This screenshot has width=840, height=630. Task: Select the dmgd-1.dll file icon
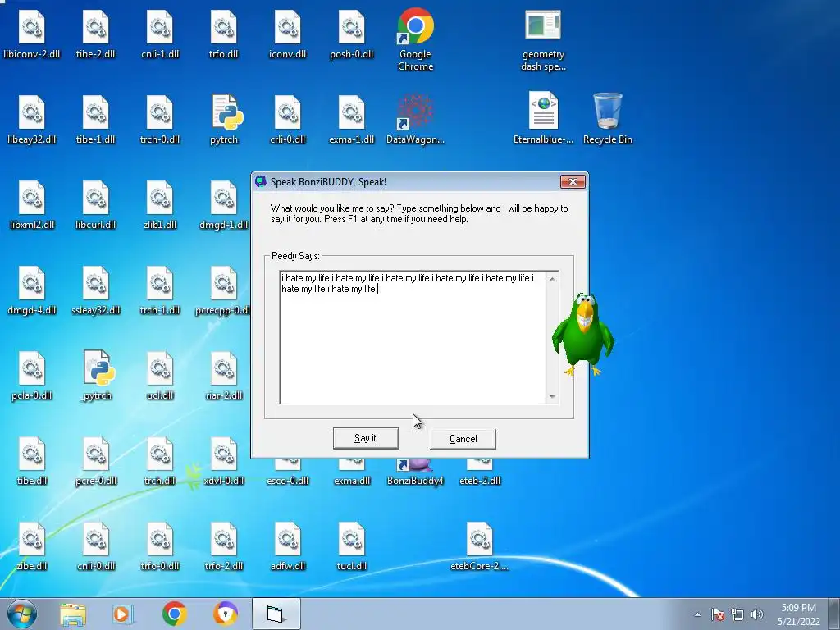(224, 204)
